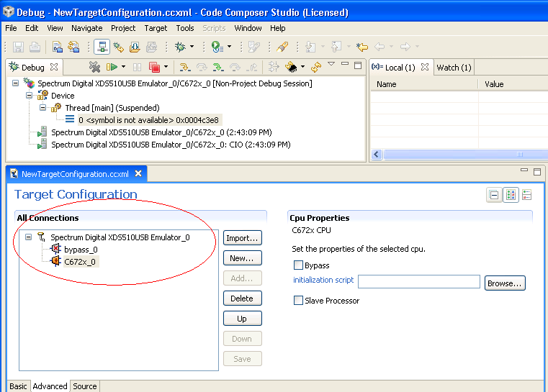Click the tree layout icon in Target Configuration
Viewport: 548px width, 392px height.
(x=526, y=195)
